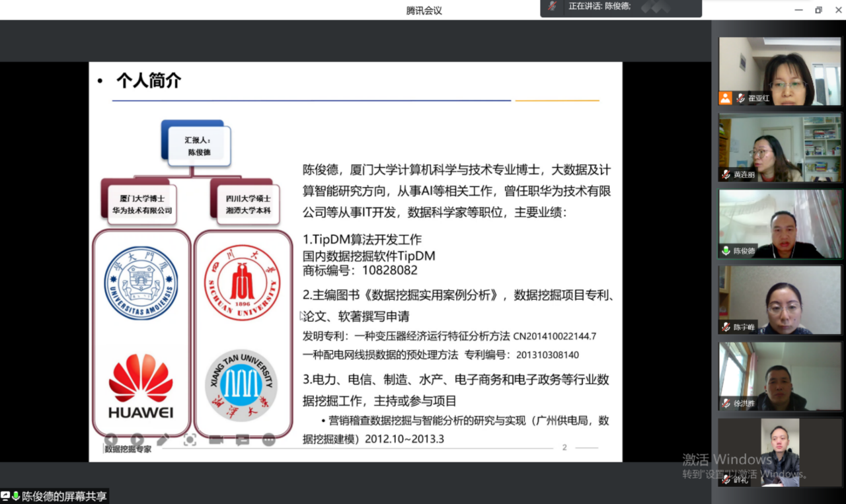Select 陈俊德's video thumbnail

[779, 223]
